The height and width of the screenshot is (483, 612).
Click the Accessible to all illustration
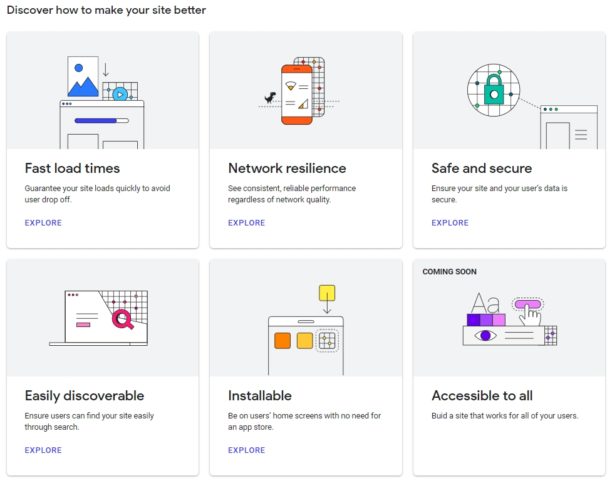(x=509, y=319)
